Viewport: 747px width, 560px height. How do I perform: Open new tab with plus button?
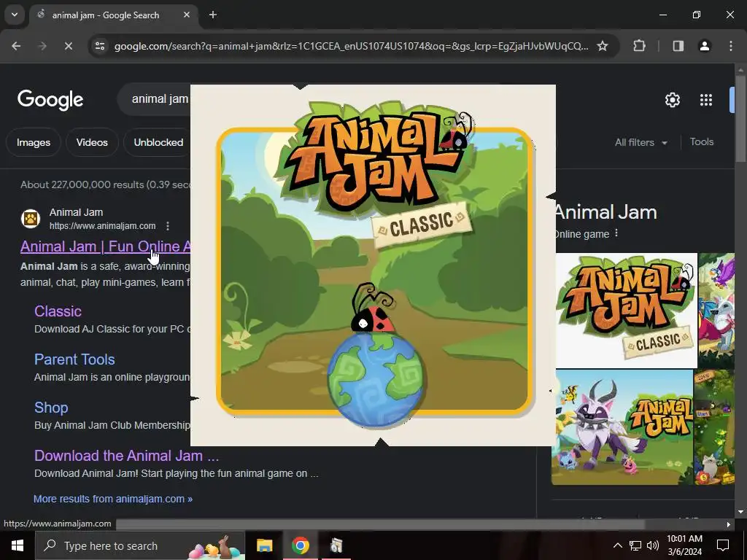click(213, 15)
